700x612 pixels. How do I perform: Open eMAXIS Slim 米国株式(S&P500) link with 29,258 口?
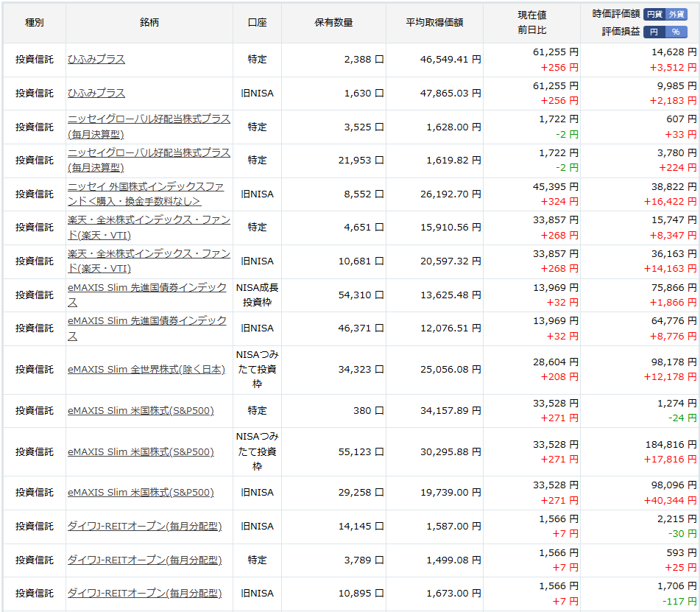pyautogui.click(x=141, y=493)
